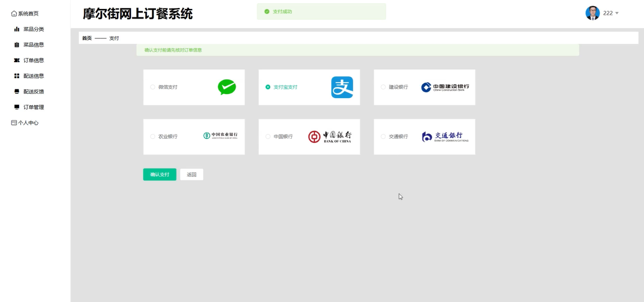Select the 菜品分类 category icon
Viewport: 644px width, 302px height.
pos(16,29)
